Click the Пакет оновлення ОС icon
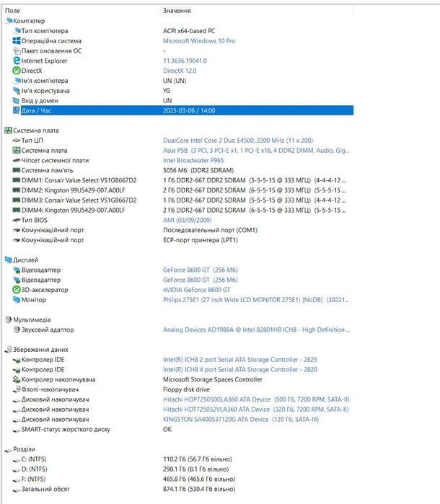Screen dimensions: 440x504 [17, 50]
